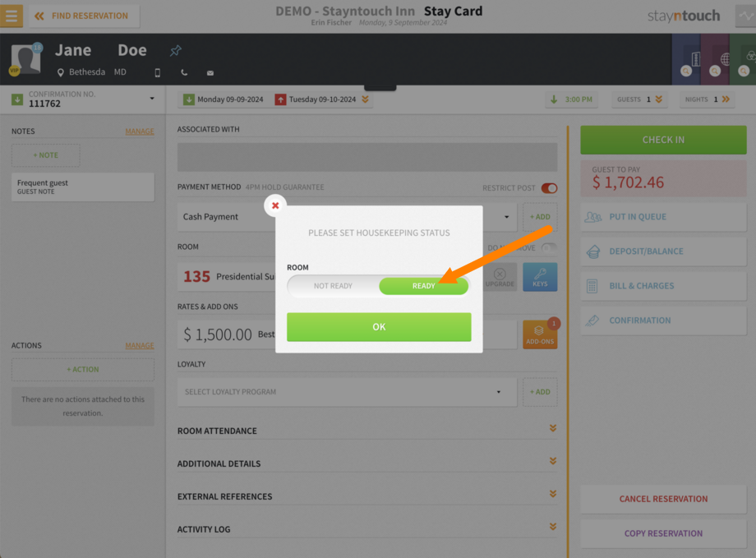Open Bill & Charges
This screenshot has width=756, height=558.
(x=663, y=286)
